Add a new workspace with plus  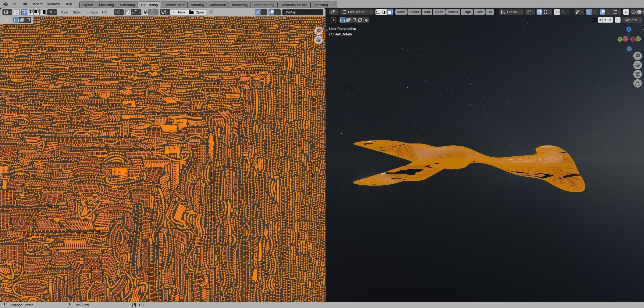[x=334, y=5]
